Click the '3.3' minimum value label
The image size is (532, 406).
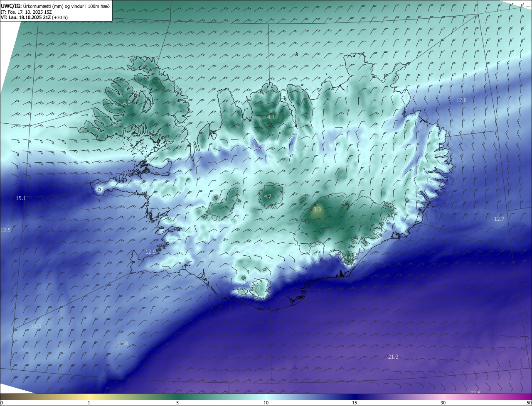pyautogui.click(x=317, y=210)
